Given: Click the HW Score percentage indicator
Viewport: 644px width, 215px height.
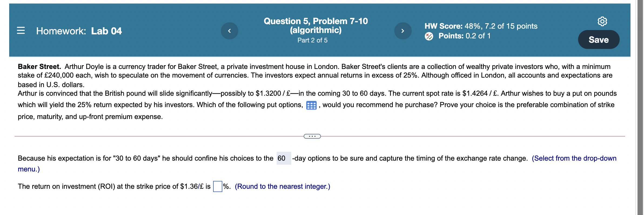Looking at the screenshot, I should tap(481, 26).
